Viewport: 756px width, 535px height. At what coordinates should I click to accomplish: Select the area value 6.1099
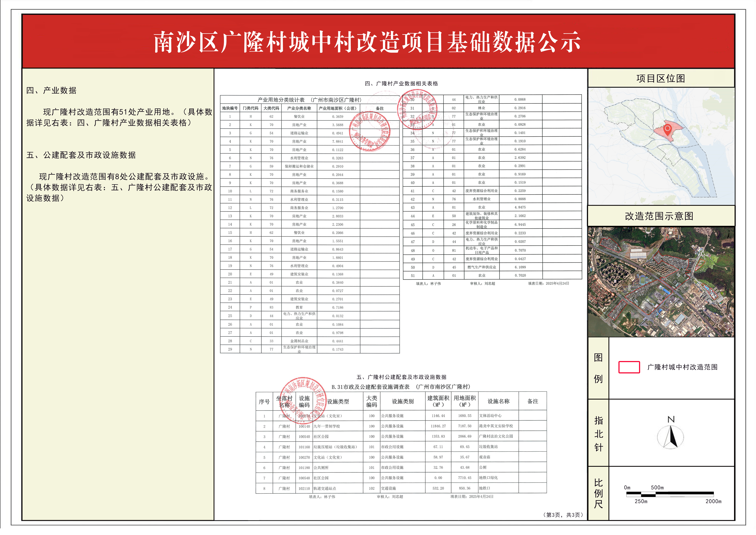(x=520, y=267)
